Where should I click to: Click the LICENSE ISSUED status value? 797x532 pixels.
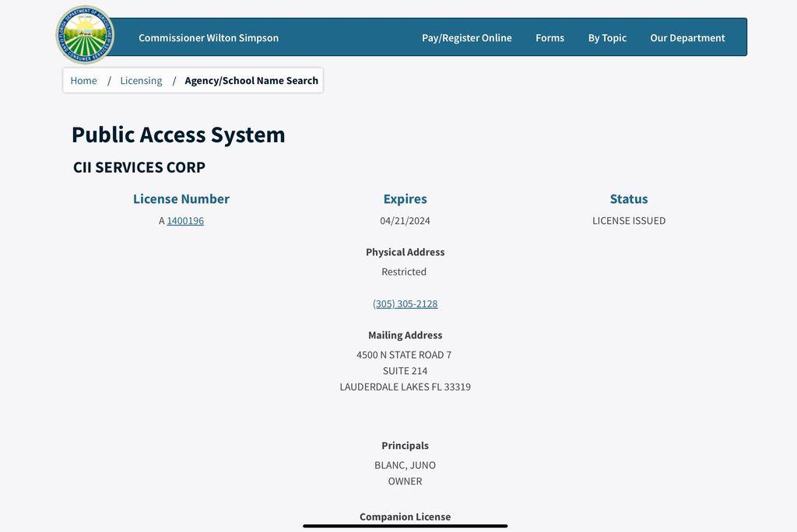629,221
